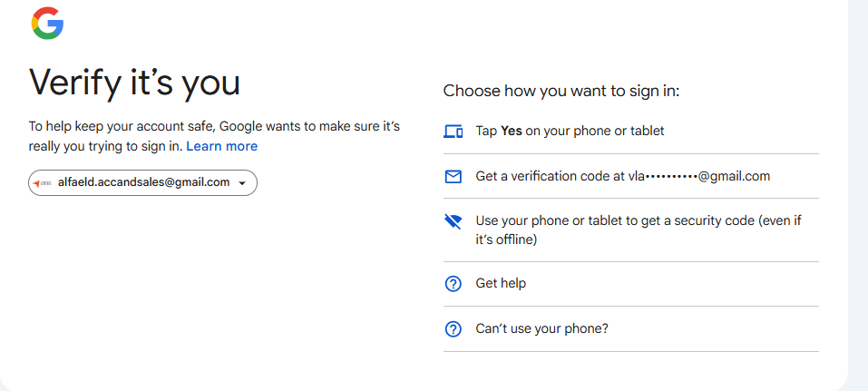
Task: Click the masked vla••••@gmail.com email address
Action: (x=699, y=176)
